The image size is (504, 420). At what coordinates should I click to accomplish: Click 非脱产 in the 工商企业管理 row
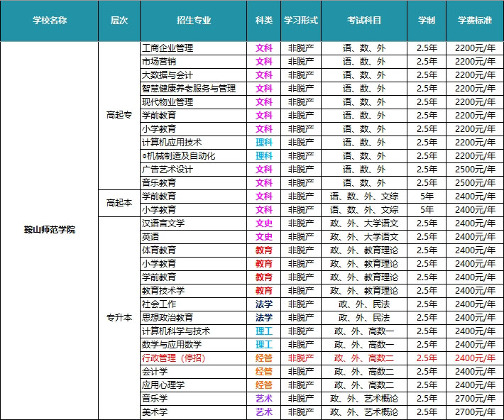pos(301,48)
